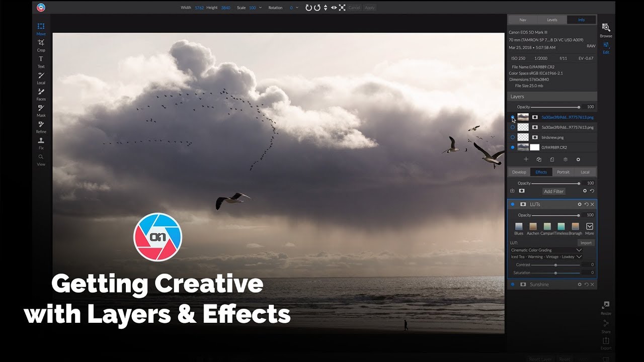Image resolution: width=644 pixels, height=362 pixels.
Task: Click the Width value field
Action: click(199, 8)
